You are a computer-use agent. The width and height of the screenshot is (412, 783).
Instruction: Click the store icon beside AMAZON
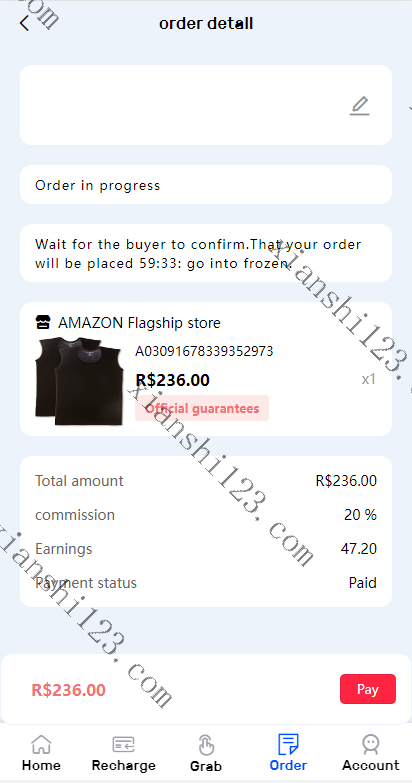click(x=43, y=323)
